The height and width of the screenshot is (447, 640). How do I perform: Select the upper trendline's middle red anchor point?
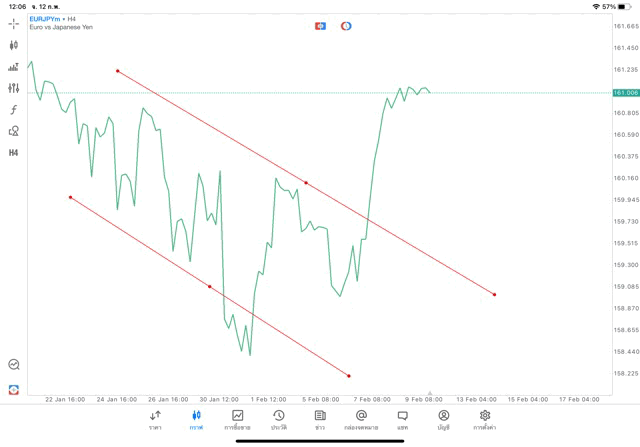(x=306, y=183)
